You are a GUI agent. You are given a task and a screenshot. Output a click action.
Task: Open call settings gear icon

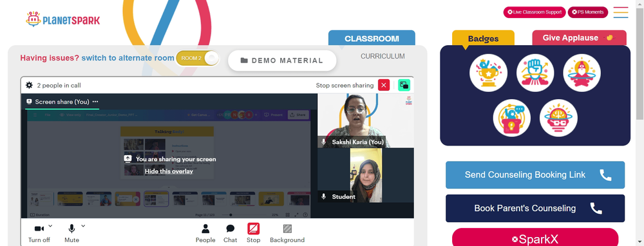click(29, 86)
